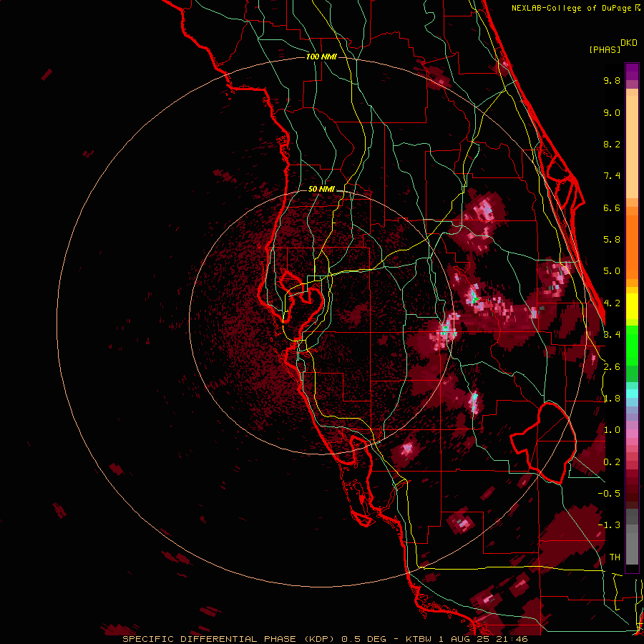Click the -0.5 scale value
644x644 pixels.
609,494
